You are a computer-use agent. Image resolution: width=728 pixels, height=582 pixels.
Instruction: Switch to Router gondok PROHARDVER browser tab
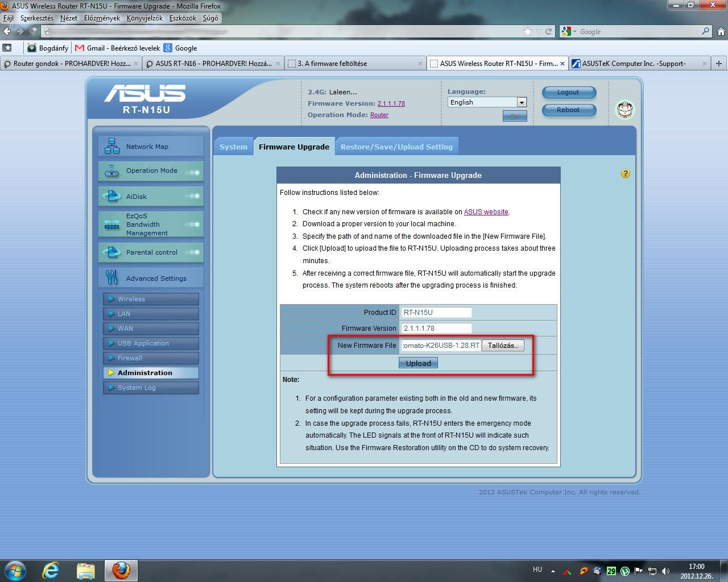click(71, 64)
